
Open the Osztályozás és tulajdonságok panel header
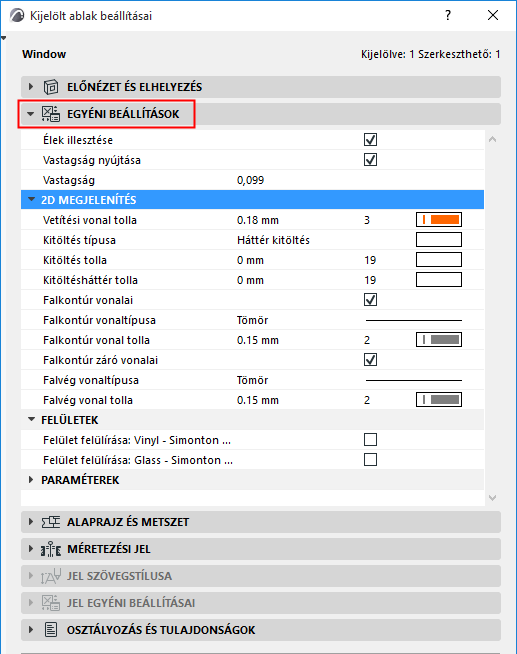pyautogui.click(x=261, y=630)
